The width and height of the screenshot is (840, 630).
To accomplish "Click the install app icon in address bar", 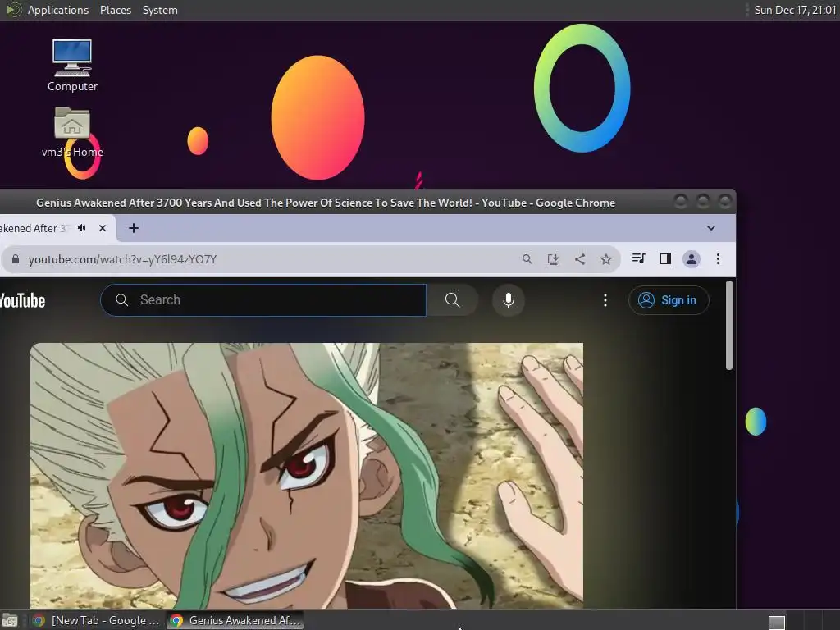I will pos(554,259).
